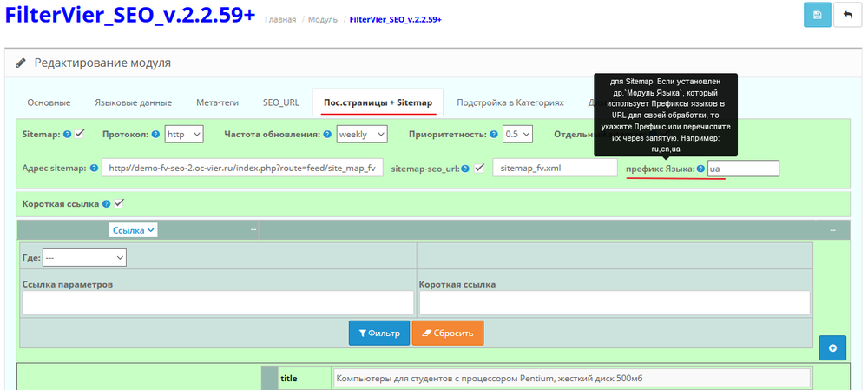Click the Ссылка параметров text field

click(x=218, y=303)
